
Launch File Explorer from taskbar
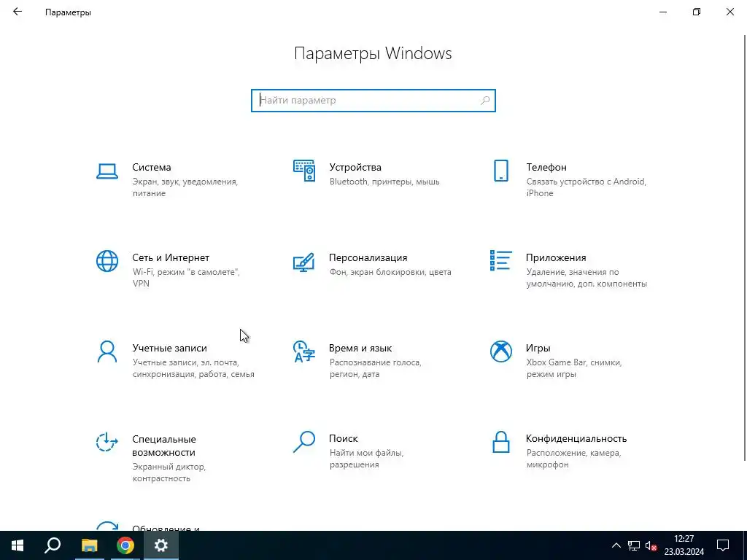click(x=89, y=545)
